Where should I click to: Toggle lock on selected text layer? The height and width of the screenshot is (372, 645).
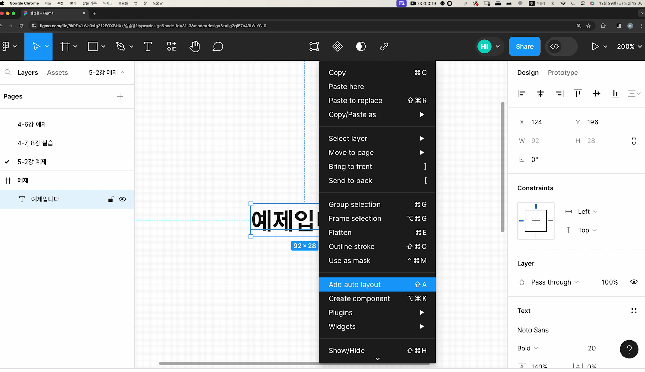[111, 199]
